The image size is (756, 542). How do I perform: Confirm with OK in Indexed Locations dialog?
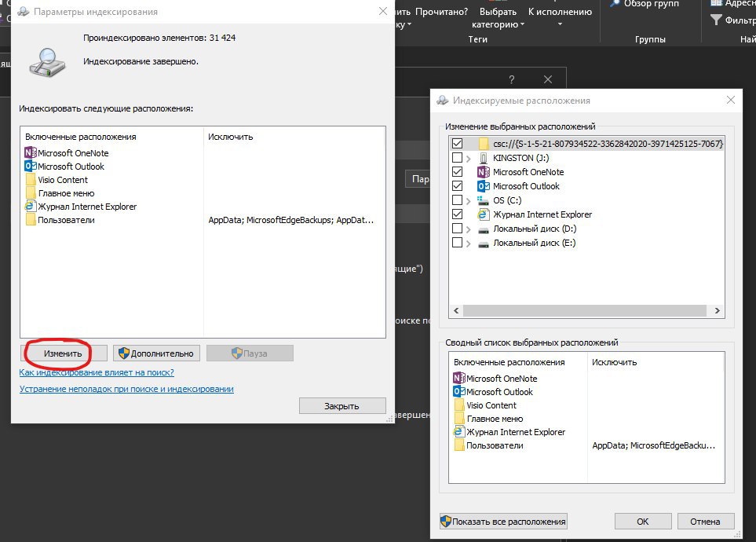[643, 522]
